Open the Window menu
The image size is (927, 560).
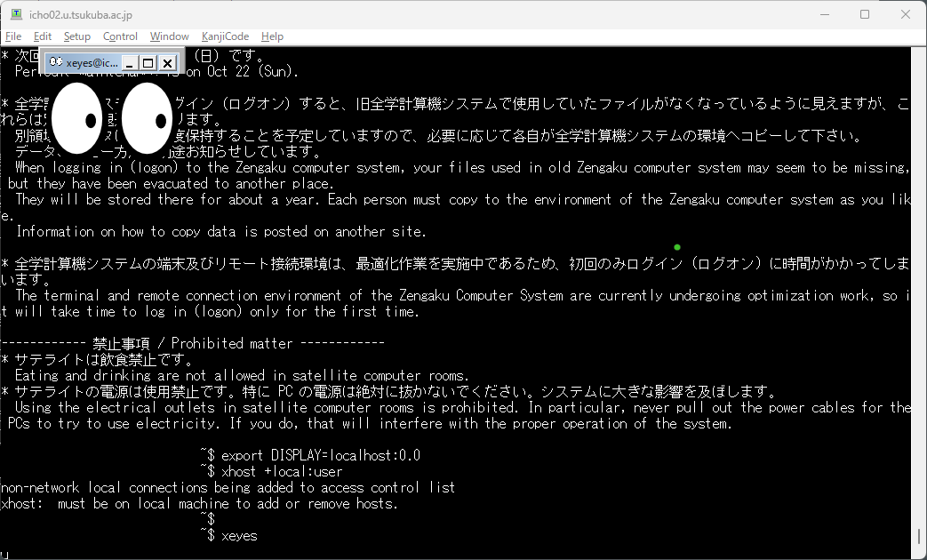pos(169,36)
